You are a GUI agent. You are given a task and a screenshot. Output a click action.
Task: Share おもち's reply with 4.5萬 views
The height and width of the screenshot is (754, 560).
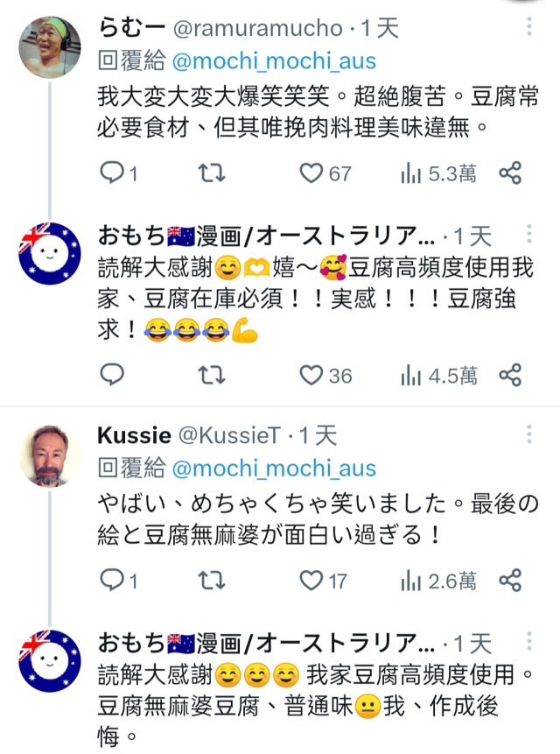(511, 376)
